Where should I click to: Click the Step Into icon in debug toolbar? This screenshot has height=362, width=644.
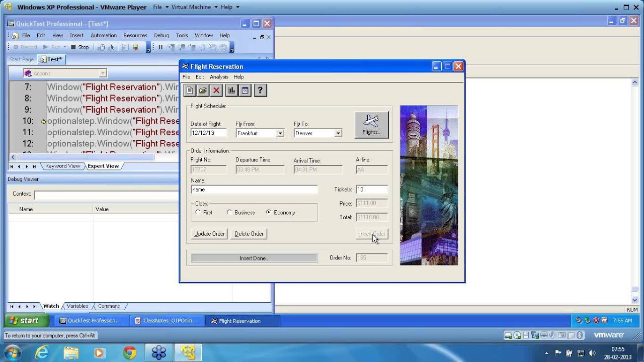point(171,47)
